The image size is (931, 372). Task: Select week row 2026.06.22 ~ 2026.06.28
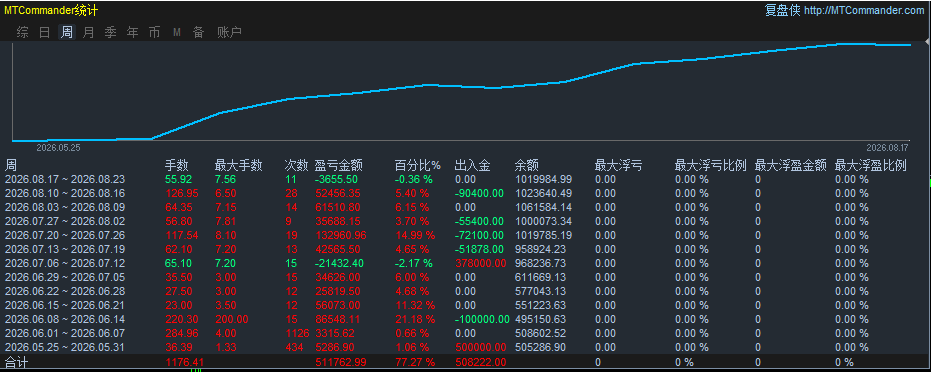(x=466, y=291)
